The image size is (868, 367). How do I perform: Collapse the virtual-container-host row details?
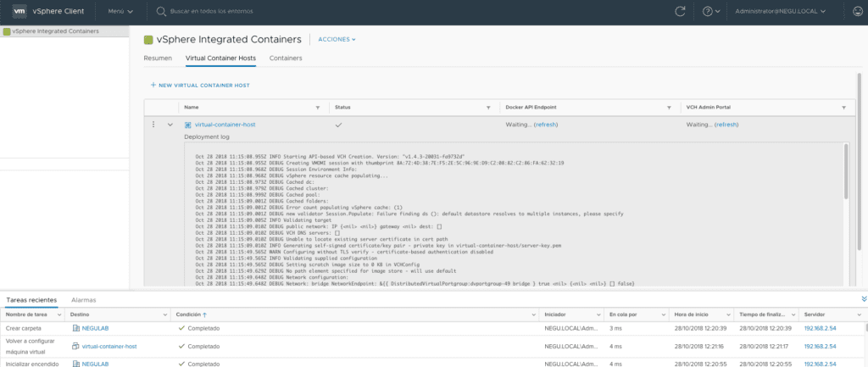[x=170, y=125]
